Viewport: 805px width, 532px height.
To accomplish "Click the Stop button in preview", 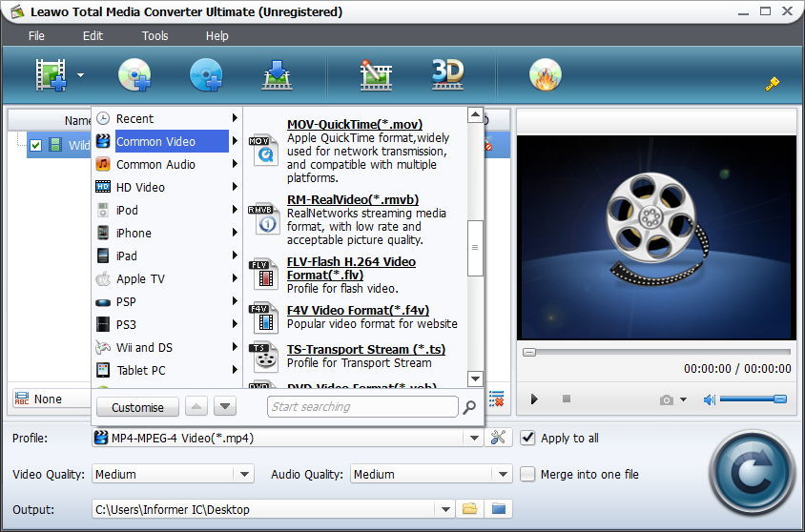I will tap(567, 399).
